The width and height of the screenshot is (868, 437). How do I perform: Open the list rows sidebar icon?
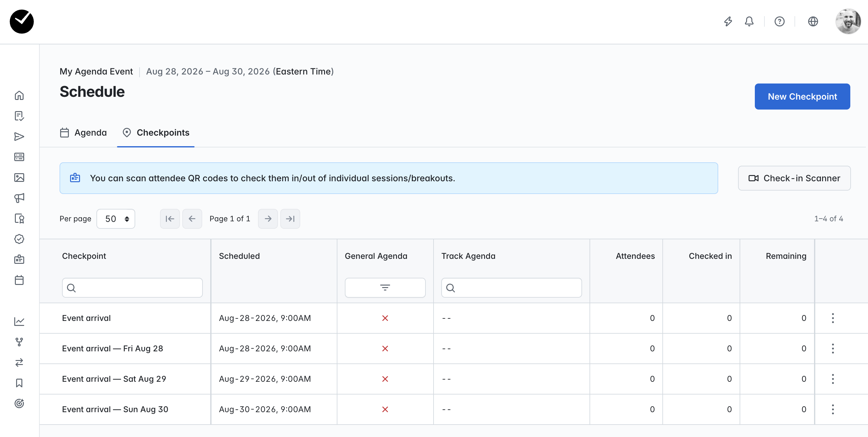point(19,157)
